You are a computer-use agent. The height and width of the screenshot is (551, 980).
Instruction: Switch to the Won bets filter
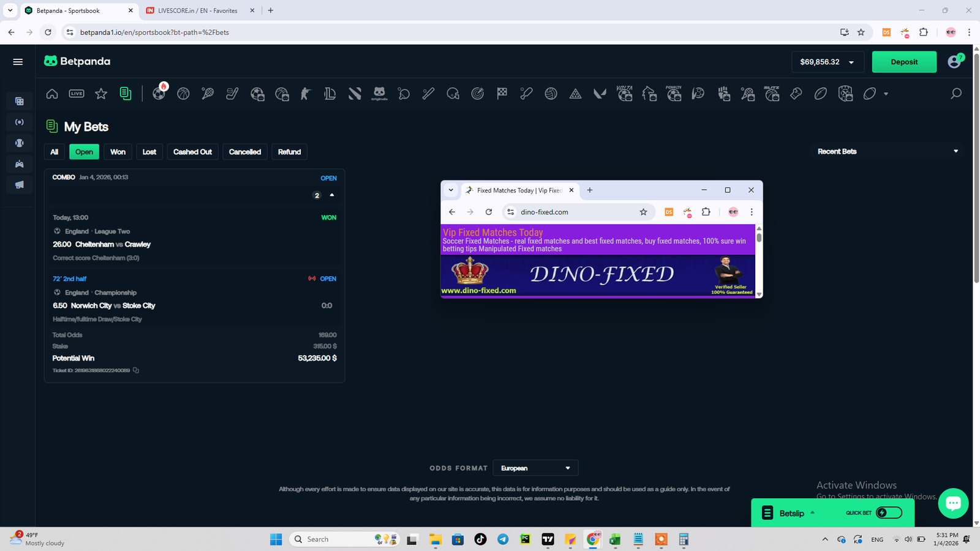pyautogui.click(x=118, y=152)
